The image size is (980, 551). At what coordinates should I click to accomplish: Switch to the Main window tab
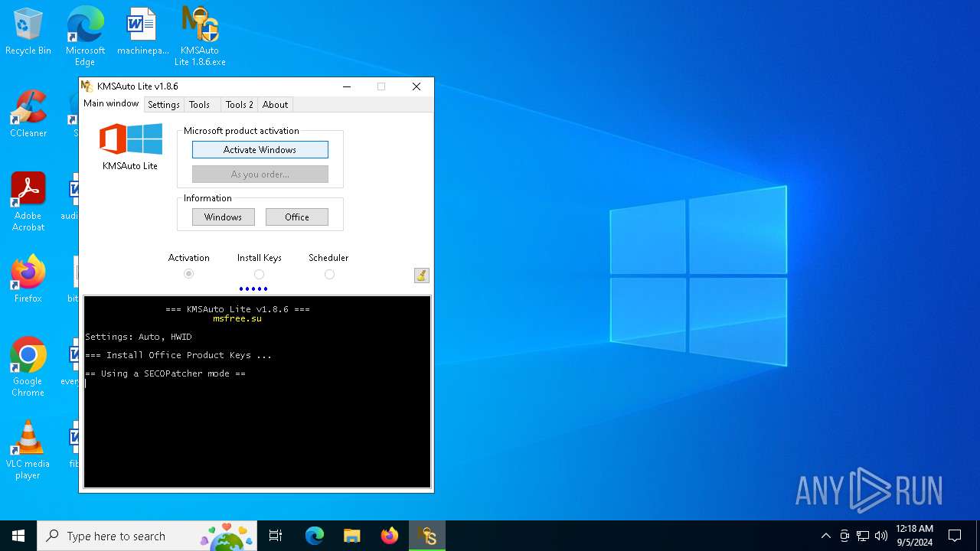[x=111, y=104]
